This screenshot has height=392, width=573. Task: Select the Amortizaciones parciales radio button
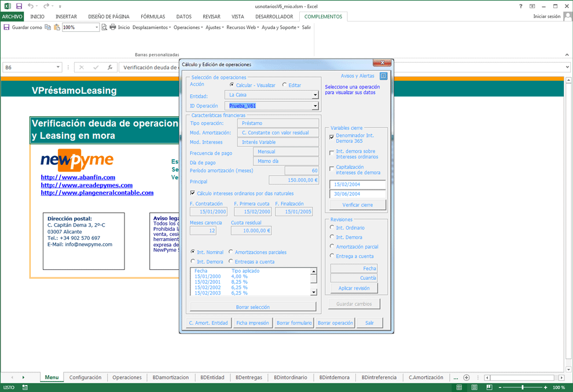[x=230, y=252]
